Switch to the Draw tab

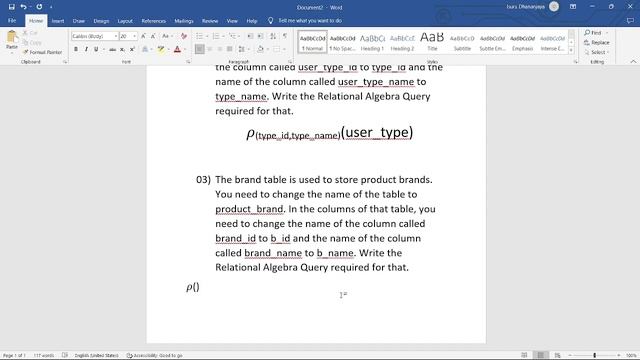(x=79, y=21)
